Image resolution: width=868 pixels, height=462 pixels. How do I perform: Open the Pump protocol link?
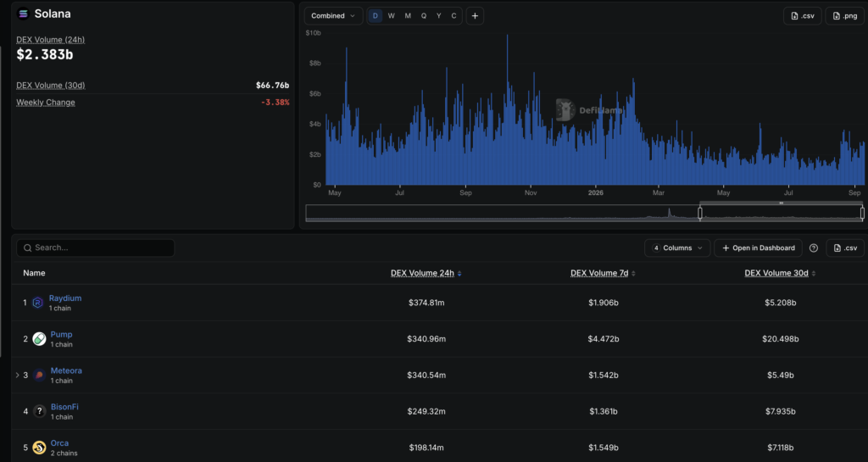[61, 334]
